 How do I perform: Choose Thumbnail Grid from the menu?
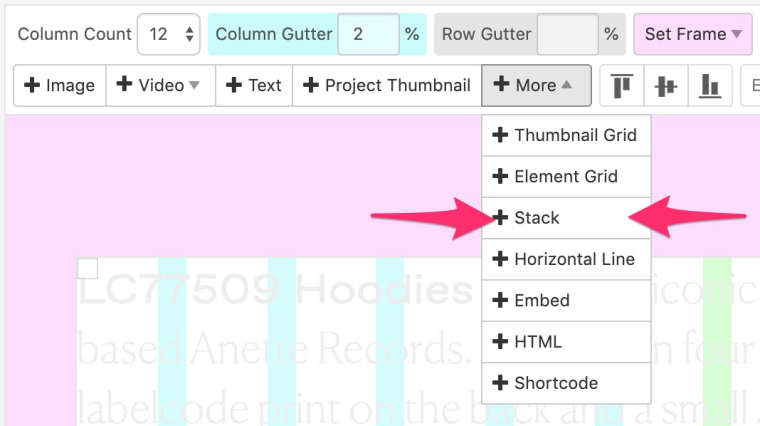tap(566, 135)
